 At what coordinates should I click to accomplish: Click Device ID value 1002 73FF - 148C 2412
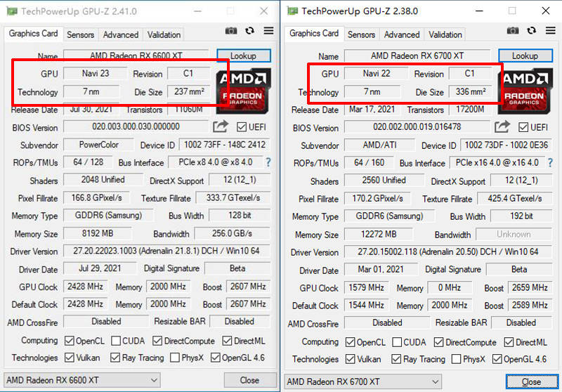click(224, 145)
